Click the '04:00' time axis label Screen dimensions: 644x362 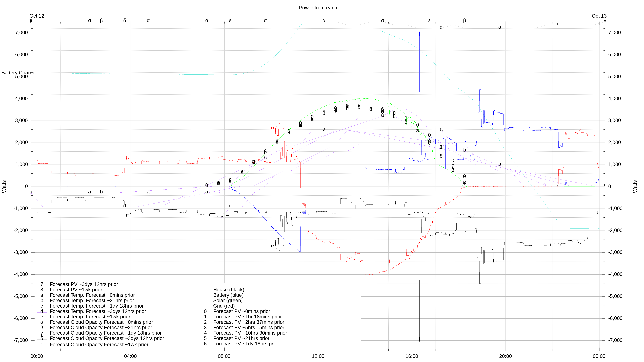click(131, 356)
